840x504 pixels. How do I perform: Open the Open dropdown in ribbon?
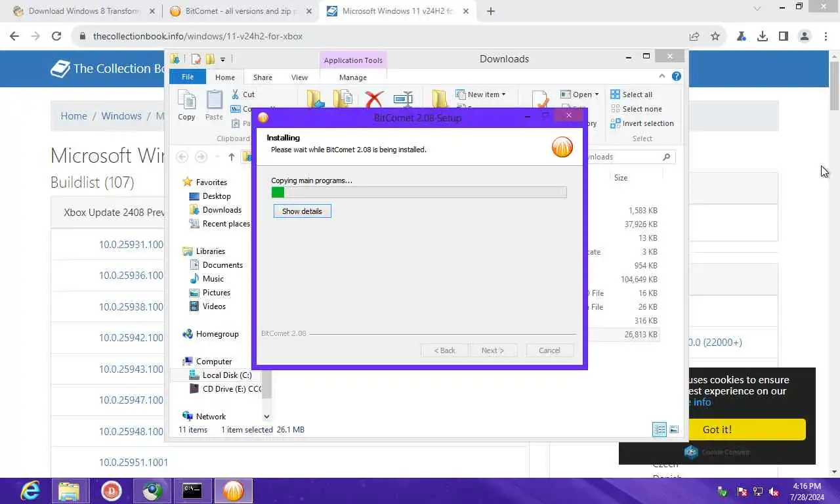(x=579, y=94)
